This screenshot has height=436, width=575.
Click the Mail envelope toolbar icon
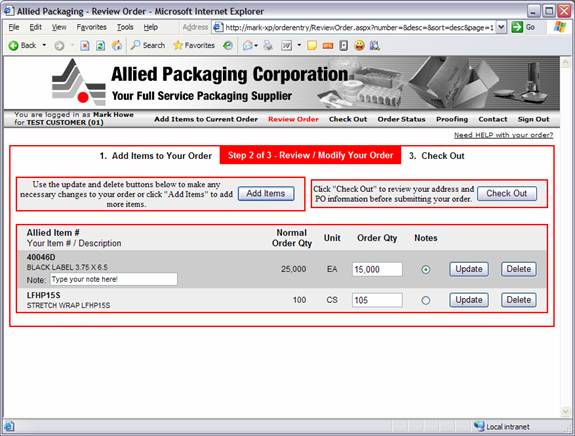[x=248, y=45]
